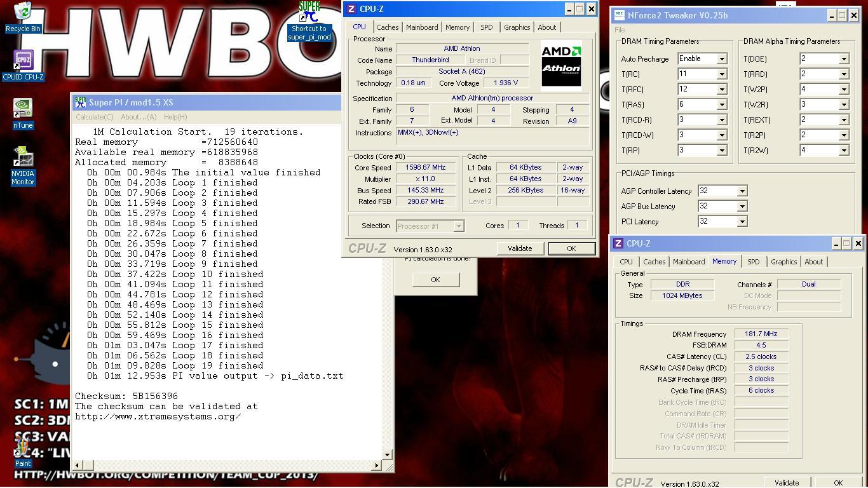Open the T(R2P) dropdown

click(x=844, y=135)
